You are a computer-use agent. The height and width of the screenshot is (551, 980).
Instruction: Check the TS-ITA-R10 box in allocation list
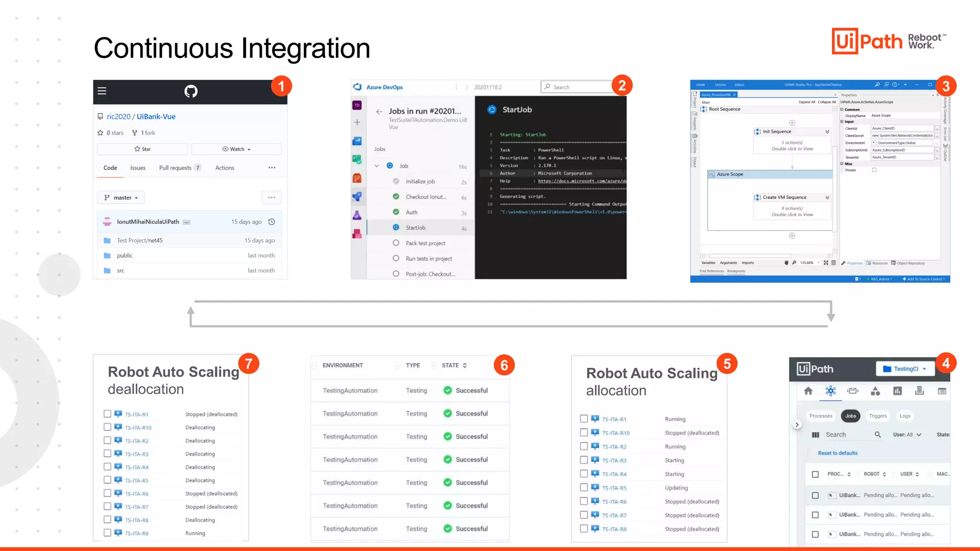coord(584,432)
